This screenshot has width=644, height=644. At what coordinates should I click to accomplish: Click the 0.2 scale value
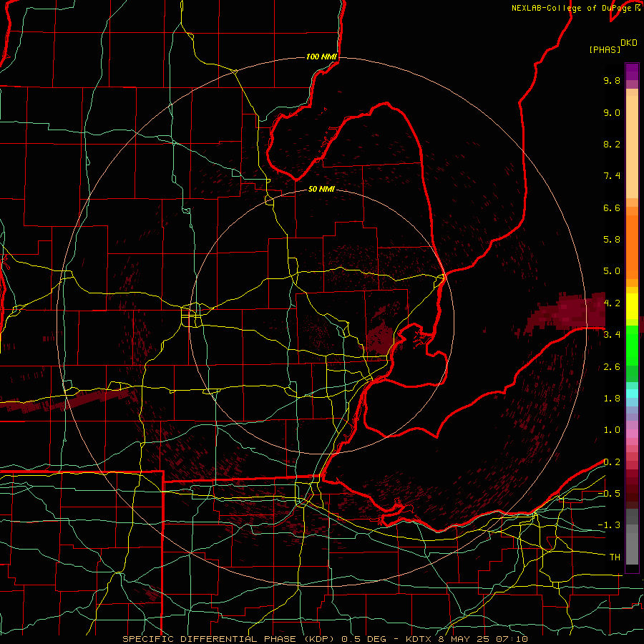pyautogui.click(x=612, y=462)
